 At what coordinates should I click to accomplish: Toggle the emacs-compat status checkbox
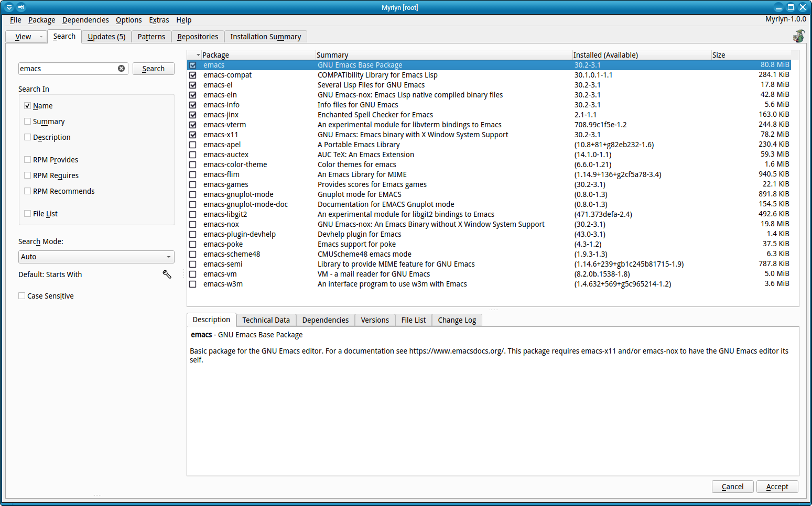(x=193, y=75)
